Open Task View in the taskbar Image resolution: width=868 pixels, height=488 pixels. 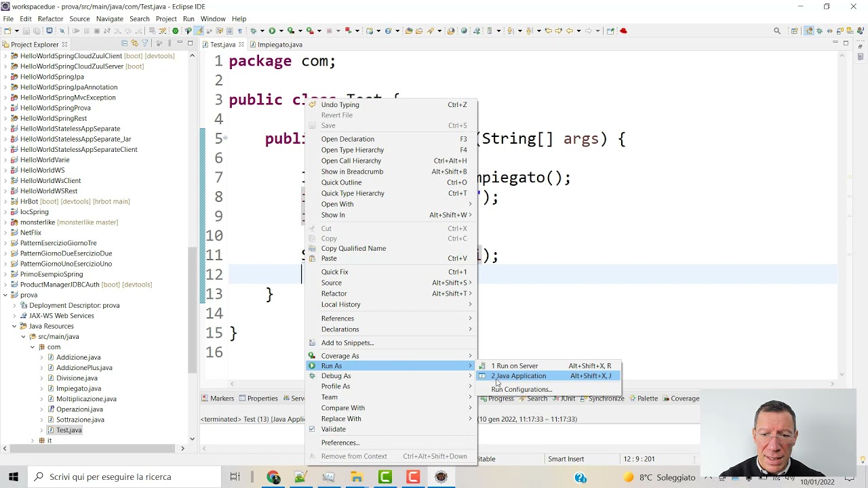click(235, 477)
